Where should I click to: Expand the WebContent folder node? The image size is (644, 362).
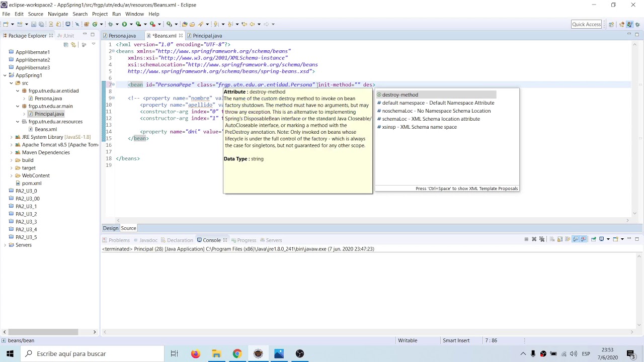11,175
